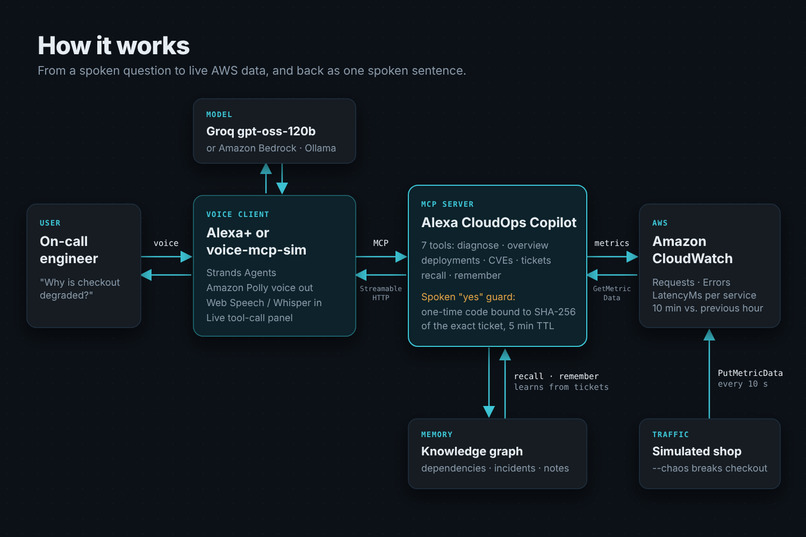The height and width of the screenshot is (537, 806).
Task: Click the subtitle about spoken question to AWS data
Action: [x=252, y=71]
